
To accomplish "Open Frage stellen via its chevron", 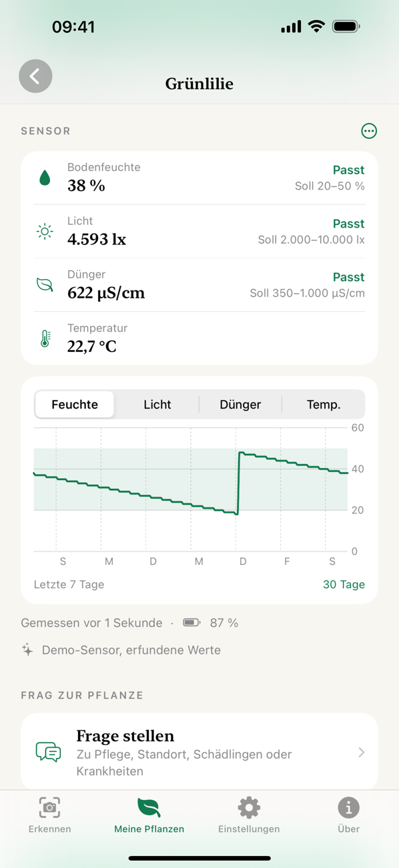I will pyautogui.click(x=362, y=752).
